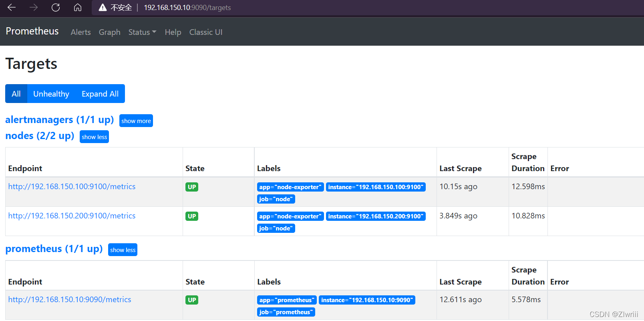Expand alertmanagers with show more
The image size is (644, 321).
(x=136, y=121)
